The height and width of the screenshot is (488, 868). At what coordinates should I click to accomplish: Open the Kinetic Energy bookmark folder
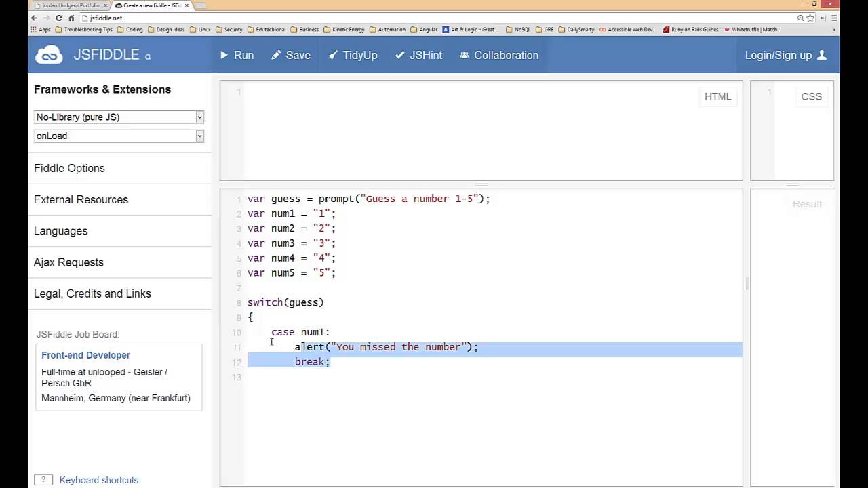tap(344, 30)
